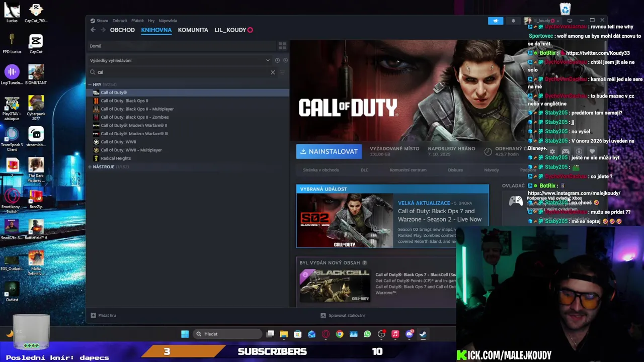
Task: Select Call of Duty: WWII - Multiplayer
Action: click(187, 150)
